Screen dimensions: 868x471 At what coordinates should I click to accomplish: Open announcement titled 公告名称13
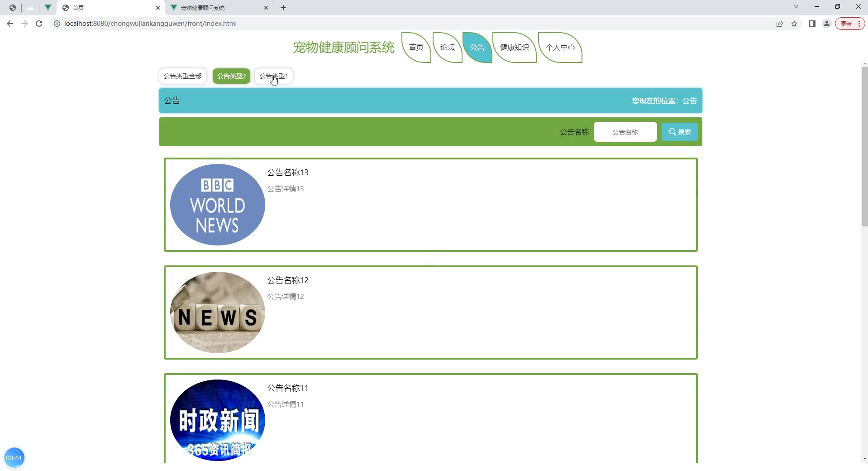(288, 173)
